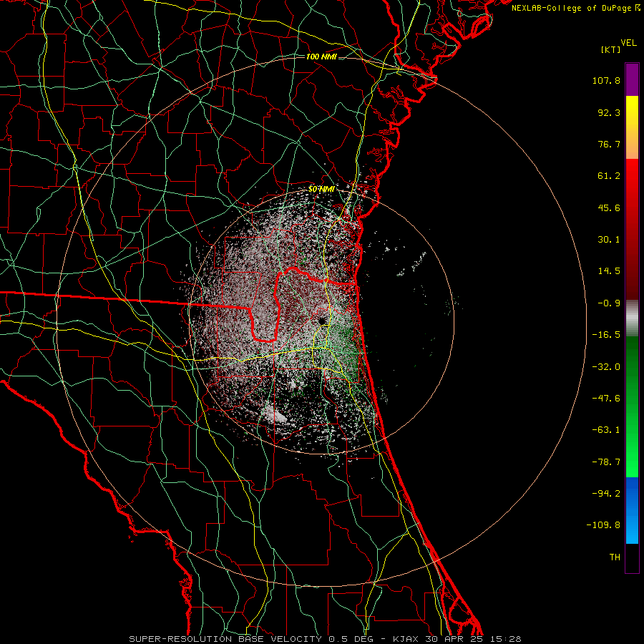Image resolution: width=644 pixels, height=644 pixels.
Task: Select the -32.0 value on the velocity scale
Action: [606, 367]
